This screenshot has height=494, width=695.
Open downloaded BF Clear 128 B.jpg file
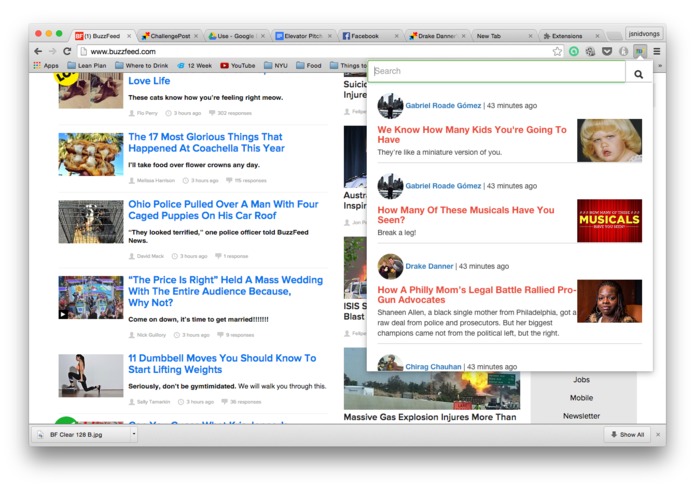[x=82, y=435]
